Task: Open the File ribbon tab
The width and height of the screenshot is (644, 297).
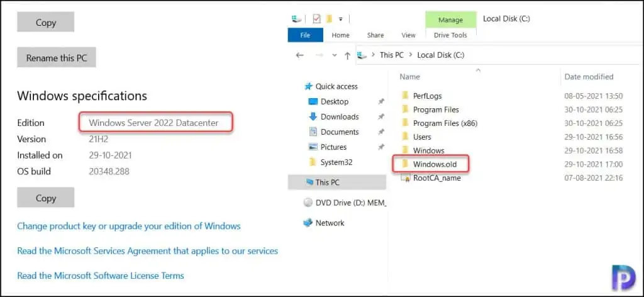Action: (305, 35)
